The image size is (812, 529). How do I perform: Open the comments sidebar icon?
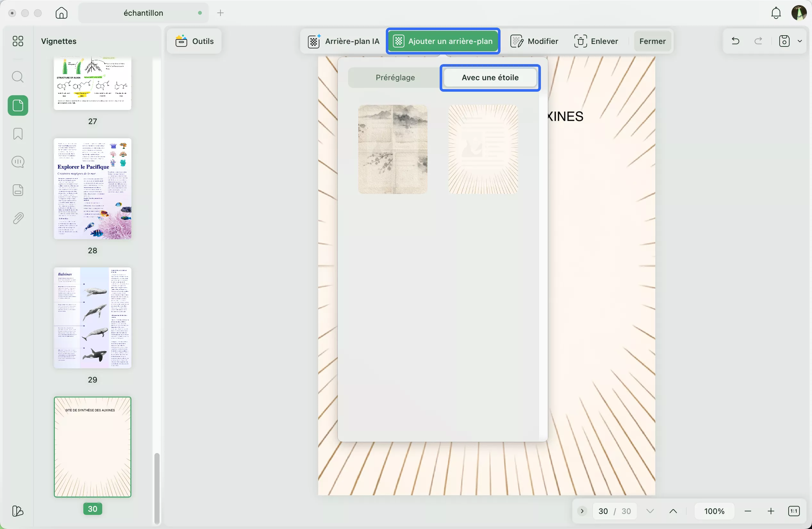click(18, 162)
